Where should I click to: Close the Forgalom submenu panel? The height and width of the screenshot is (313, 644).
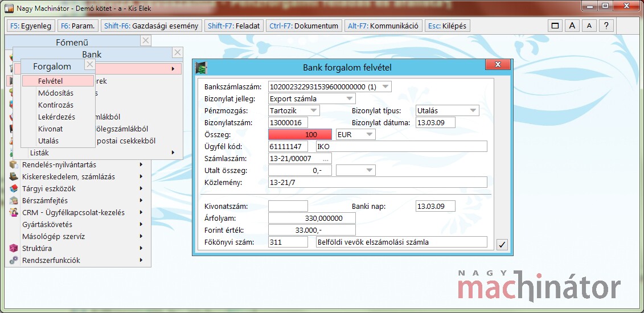tap(90, 64)
